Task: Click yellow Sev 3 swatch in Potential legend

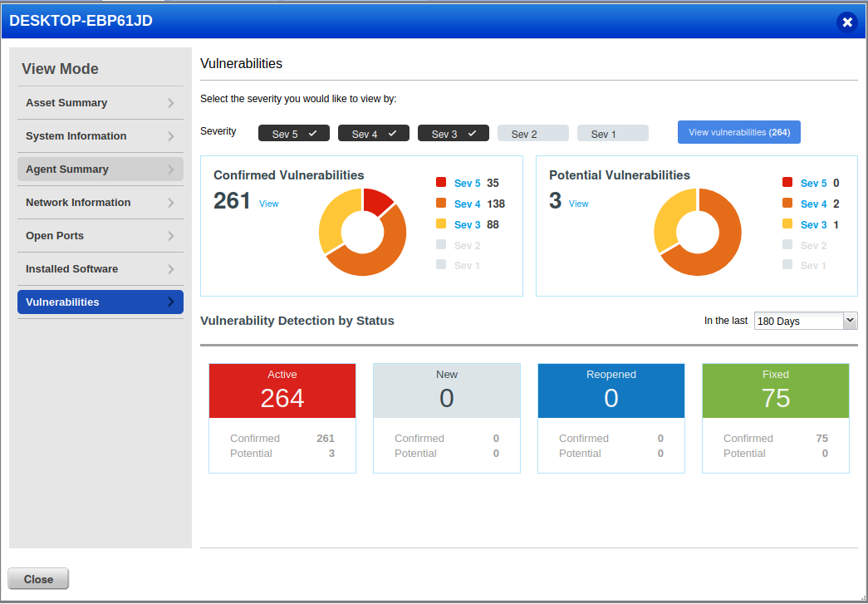Action: point(787,223)
